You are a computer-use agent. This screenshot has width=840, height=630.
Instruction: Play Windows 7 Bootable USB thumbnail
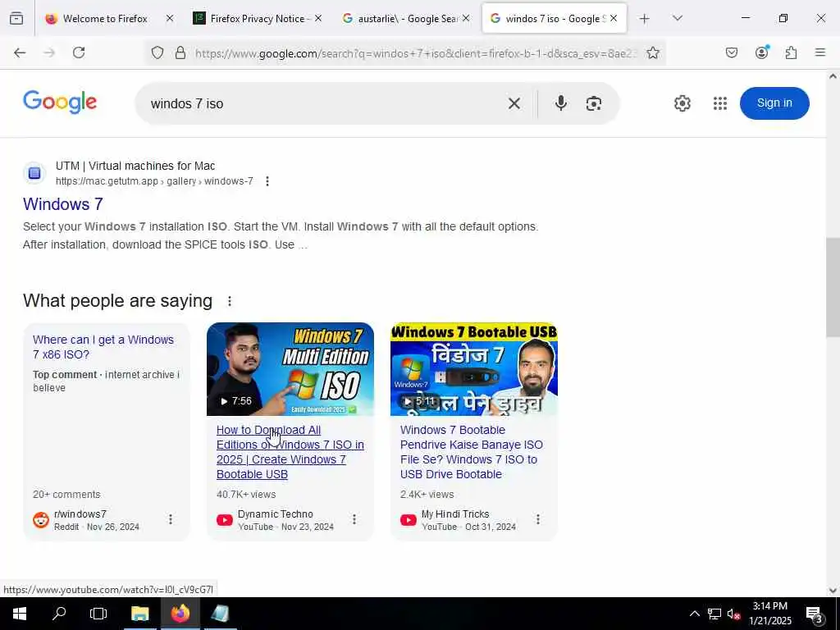474,369
